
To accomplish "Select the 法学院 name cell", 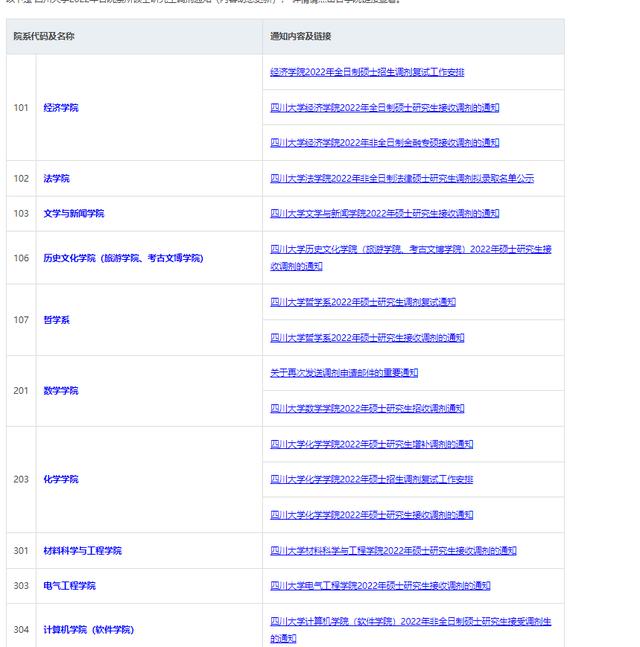I will click(x=56, y=178).
